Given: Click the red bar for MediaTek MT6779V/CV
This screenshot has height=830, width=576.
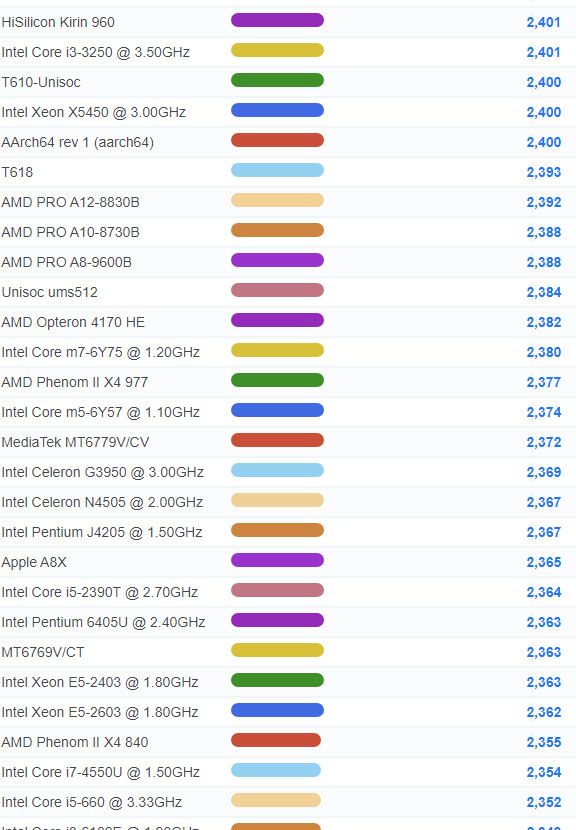Looking at the screenshot, I should (x=277, y=440).
